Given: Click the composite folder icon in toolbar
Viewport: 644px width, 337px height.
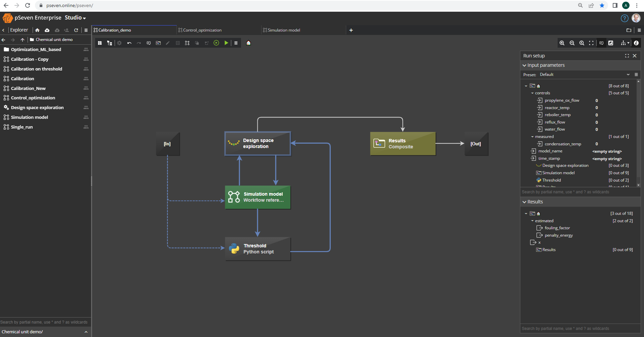Looking at the screenshot, I should [158, 43].
